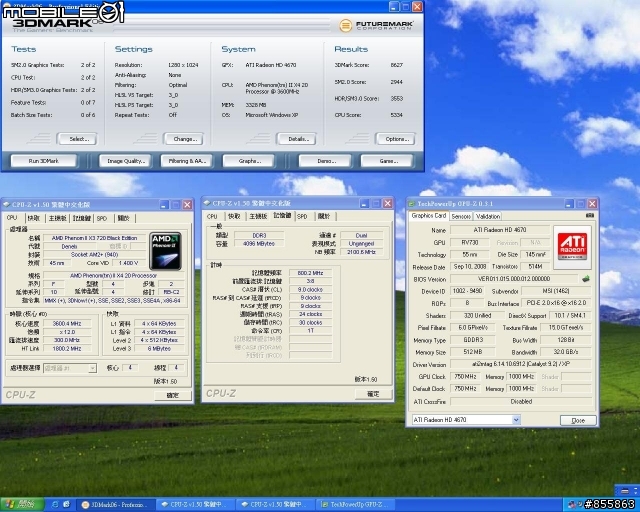The height and width of the screenshot is (512, 640).
Task: Click HT Link 1800.2 MHz value
Action: [x=67, y=349]
